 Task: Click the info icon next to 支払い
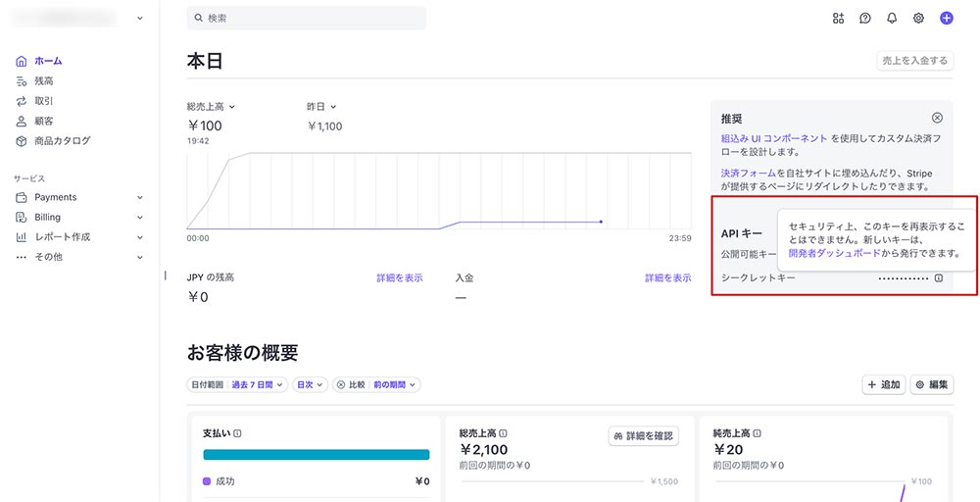pyautogui.click(x=238, y=433)
